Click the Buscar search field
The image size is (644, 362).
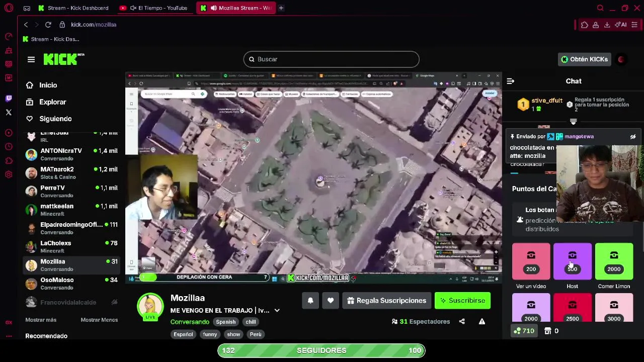(331, 59)
